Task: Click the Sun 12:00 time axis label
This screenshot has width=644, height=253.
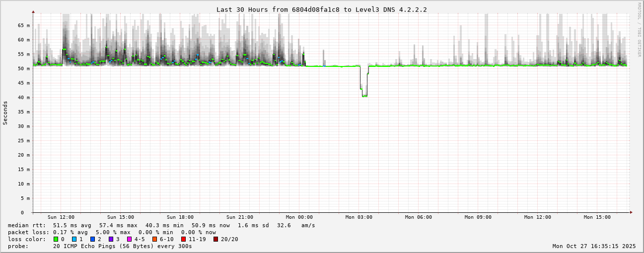Action: click(61, 217)
